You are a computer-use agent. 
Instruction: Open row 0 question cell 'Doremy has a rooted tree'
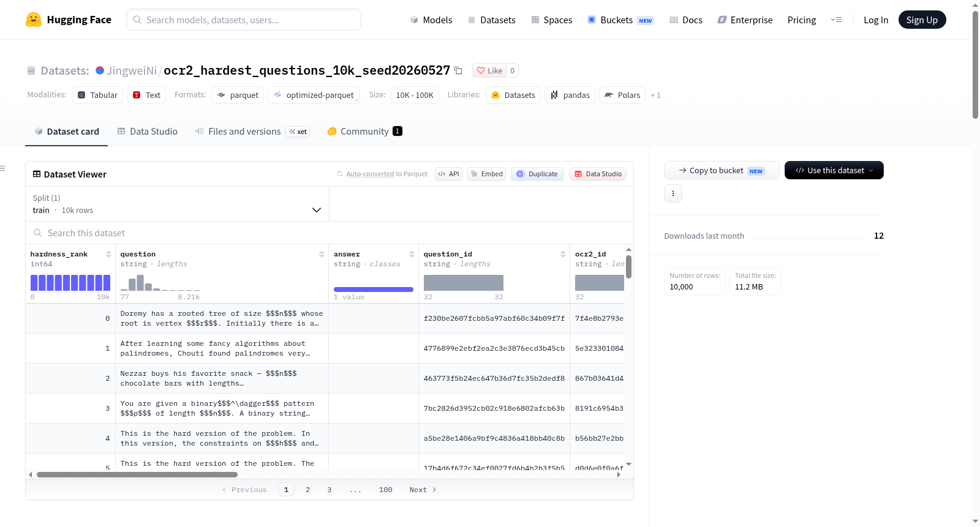tap(222, 318)
